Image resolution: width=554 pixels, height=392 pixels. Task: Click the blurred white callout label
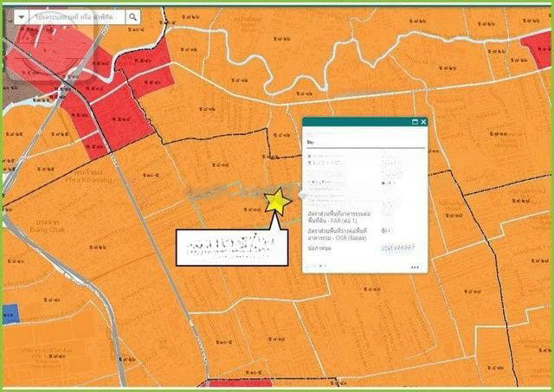pos(222,247)
